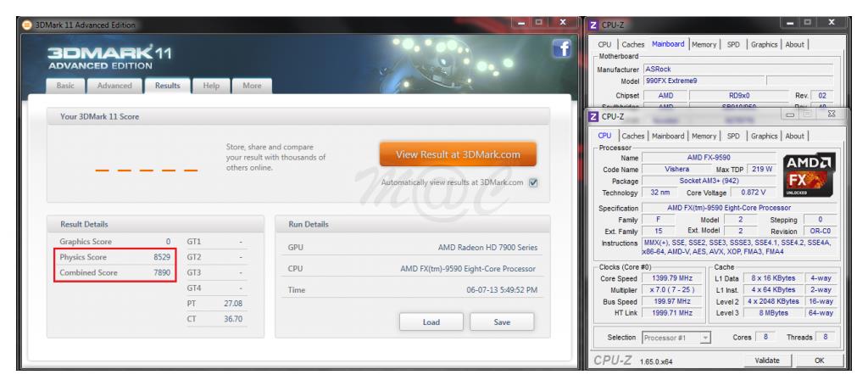Click the Level 3 cache value 8 MBytes
868x386 pixels.
click(x=773, y=313)
